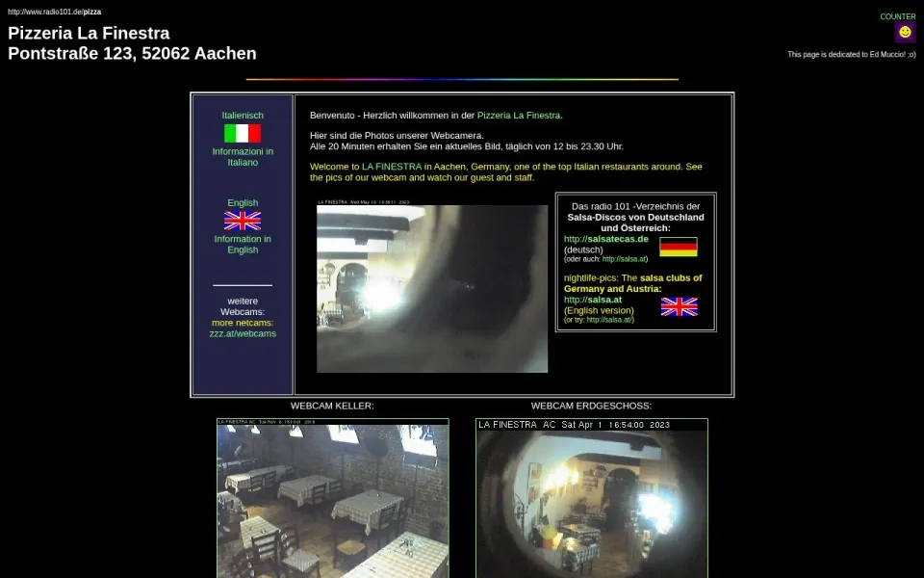Open the 'Information in English' link
The image size is (924, 578).
243,244
